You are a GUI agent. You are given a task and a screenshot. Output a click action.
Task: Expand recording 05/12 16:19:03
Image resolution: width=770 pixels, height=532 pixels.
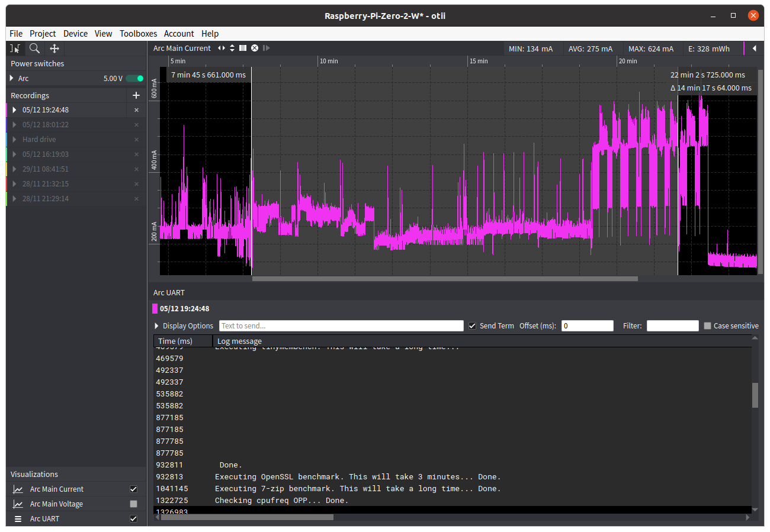[15, 154]
